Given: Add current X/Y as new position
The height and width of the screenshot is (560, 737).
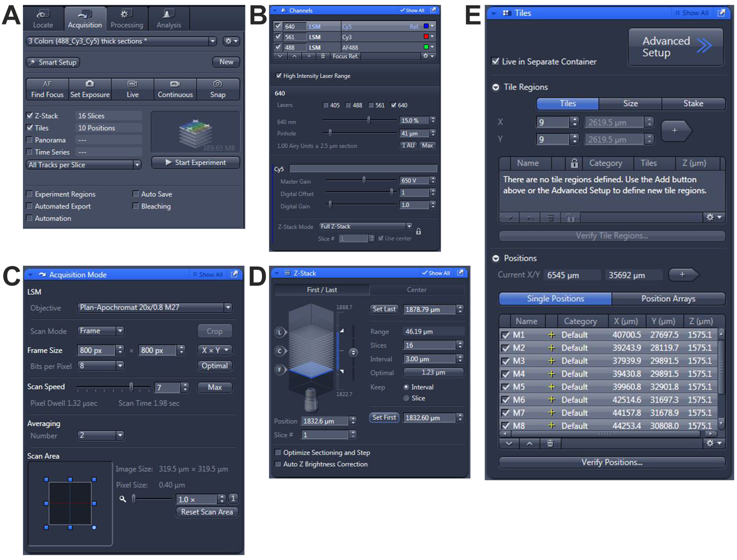Looking at the screenshot, I should click(x=684, y=274).
